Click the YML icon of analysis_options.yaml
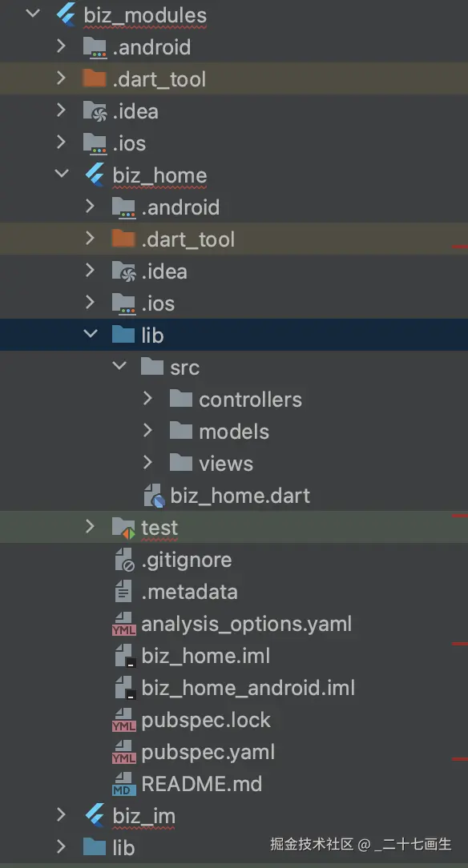The image size is (468, 868). coord(123,624)
